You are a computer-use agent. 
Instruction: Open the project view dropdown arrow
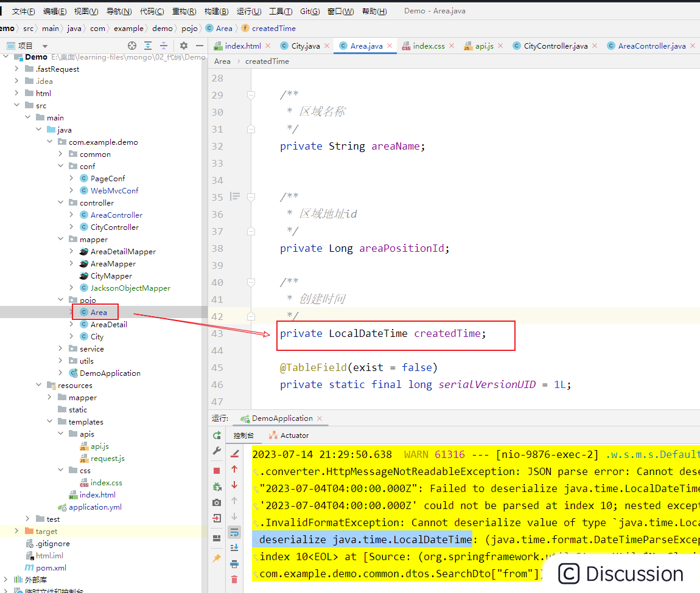click(x=44, y=46)
